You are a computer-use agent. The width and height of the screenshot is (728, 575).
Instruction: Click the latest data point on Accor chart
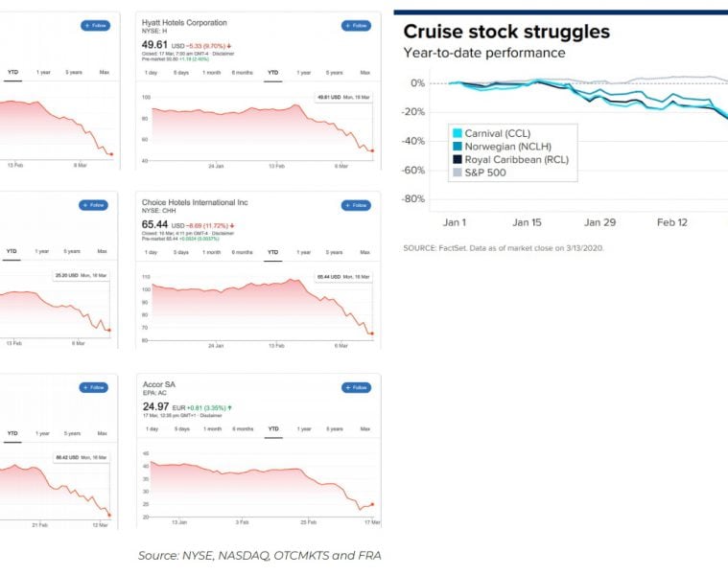click(x=372, y=504)
